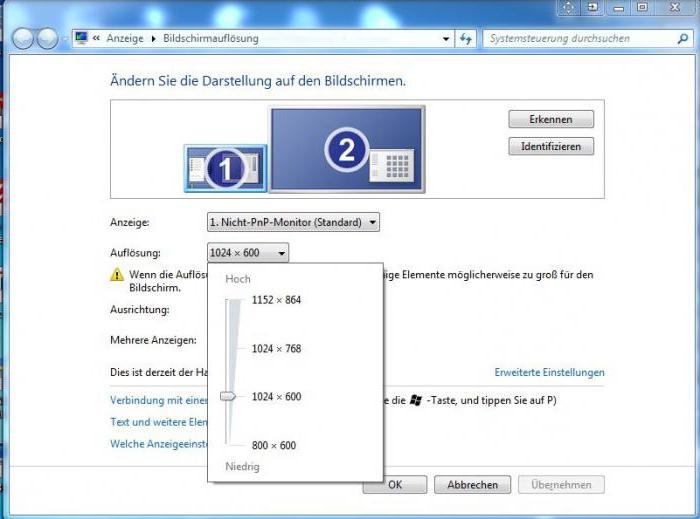Collapse the Auflösung resolution dropdown
Screen dimensions: 700x519
tap(248, 253)
